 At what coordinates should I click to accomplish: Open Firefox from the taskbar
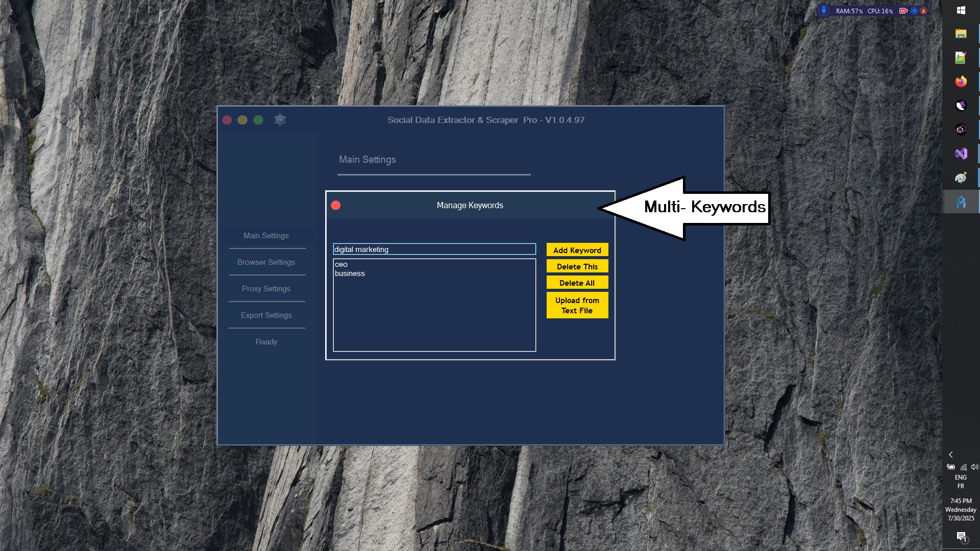961,82
